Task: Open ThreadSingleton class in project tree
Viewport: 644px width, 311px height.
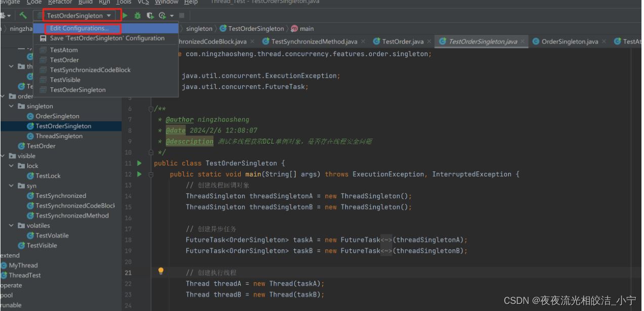Action: pos(59,136)
